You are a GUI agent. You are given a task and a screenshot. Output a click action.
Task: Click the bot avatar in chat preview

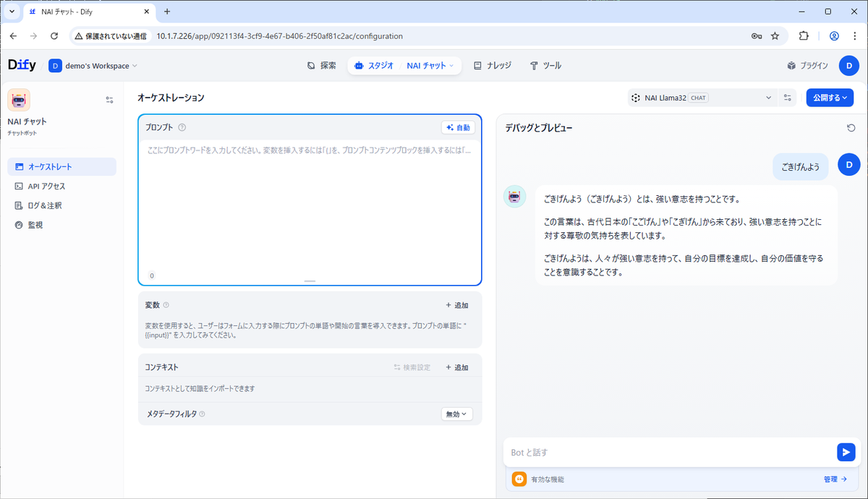515,196
